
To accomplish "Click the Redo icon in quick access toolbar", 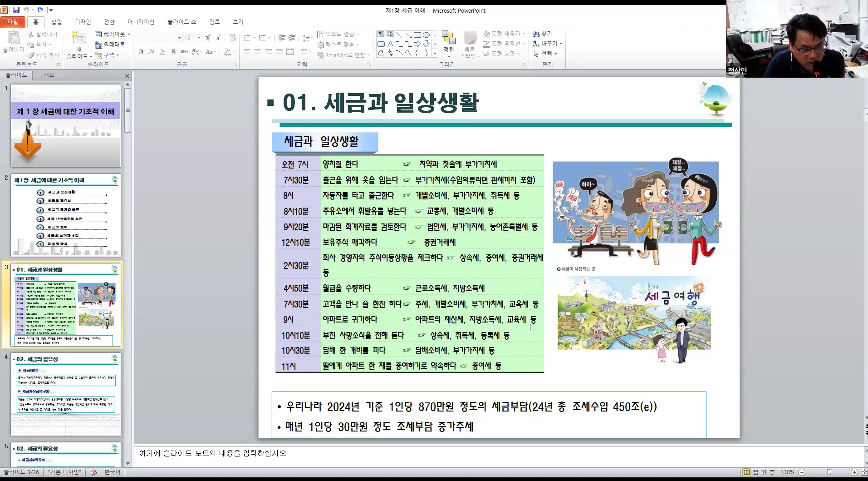I will [40, 10].
